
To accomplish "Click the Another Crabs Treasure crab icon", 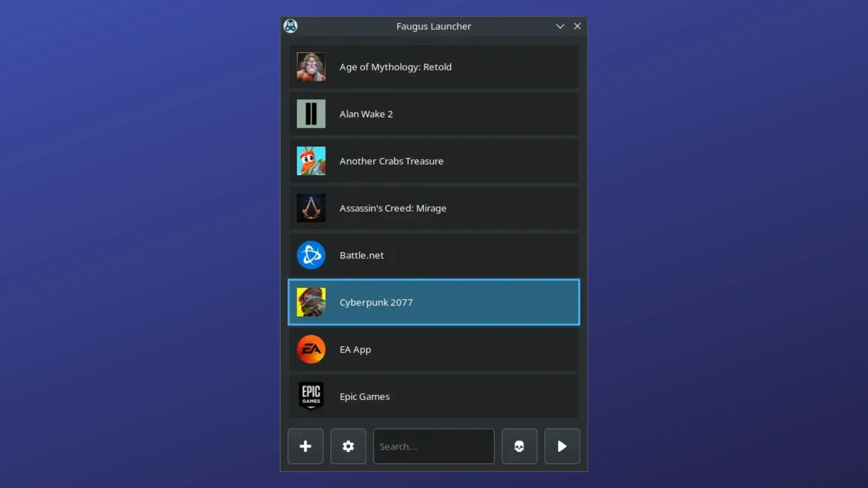I will tap(311, 161).
